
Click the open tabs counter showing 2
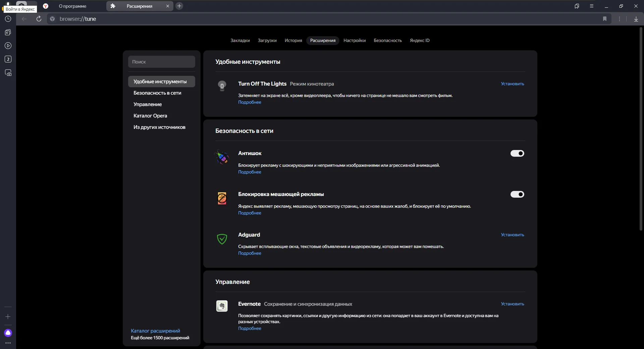point(8,59)
